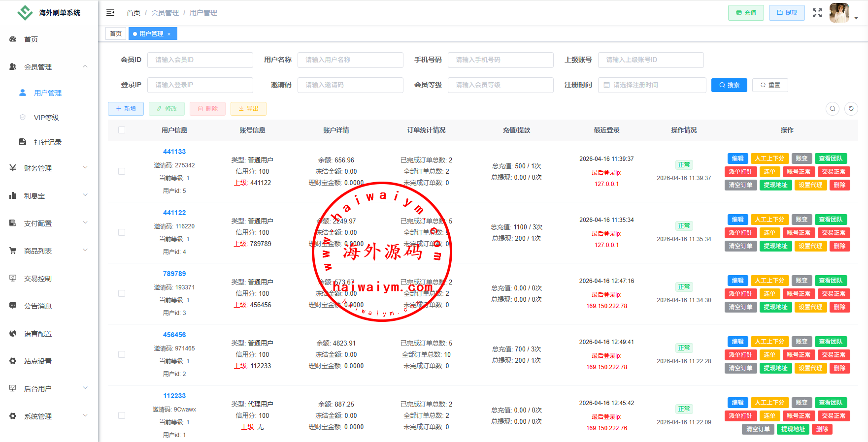Enter fullscreen mode via expand icon
Viewport: 868px width, 442px height.
[x=817, y=13]
